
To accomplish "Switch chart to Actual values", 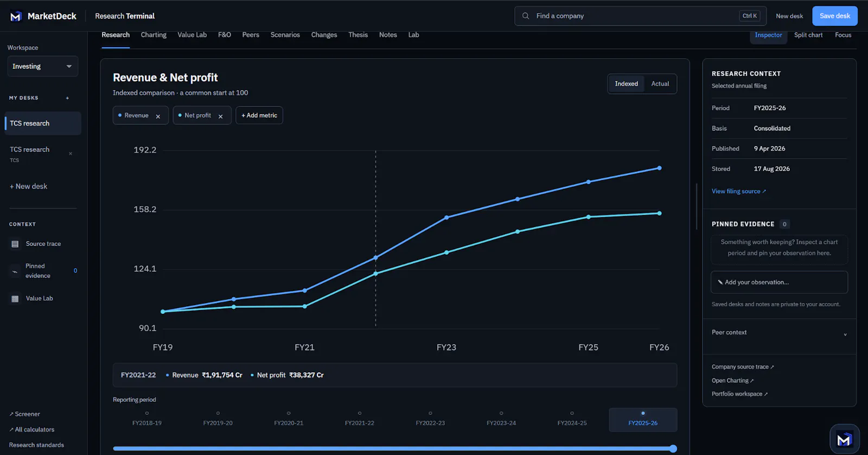I will point(660,84).
